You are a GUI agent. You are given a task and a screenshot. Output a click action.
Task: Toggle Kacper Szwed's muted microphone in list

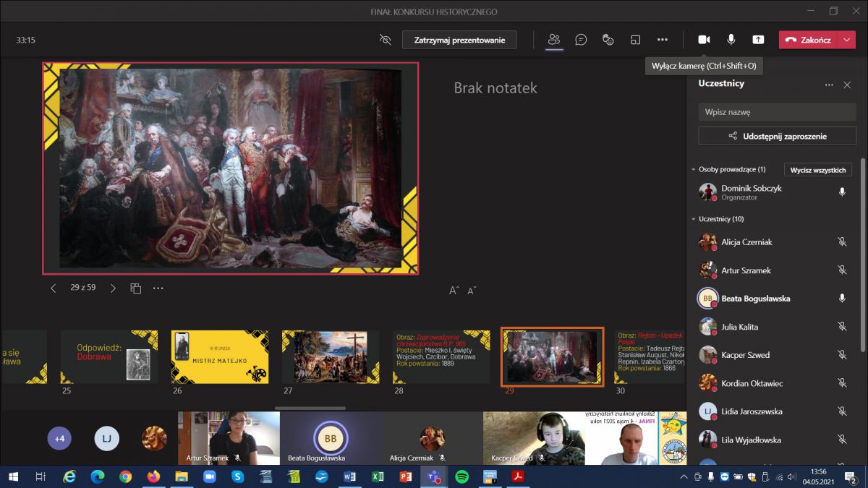pos(842,355)
